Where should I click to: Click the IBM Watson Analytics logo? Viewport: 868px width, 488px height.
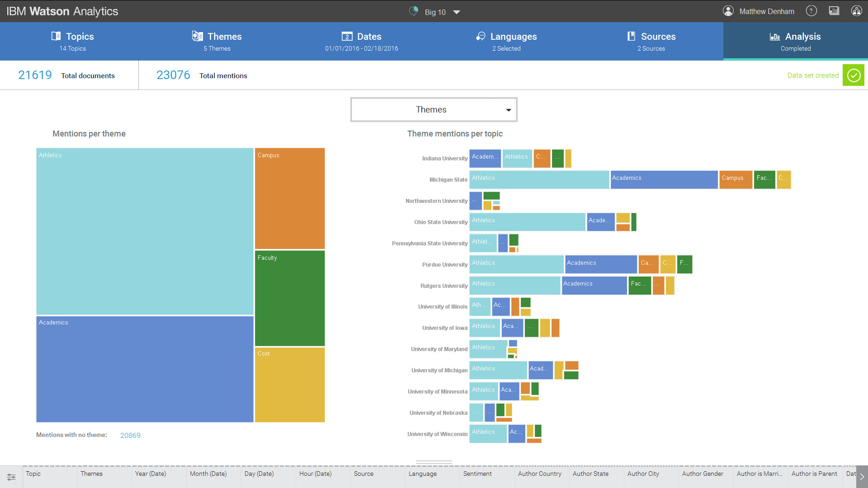[62, 11]
